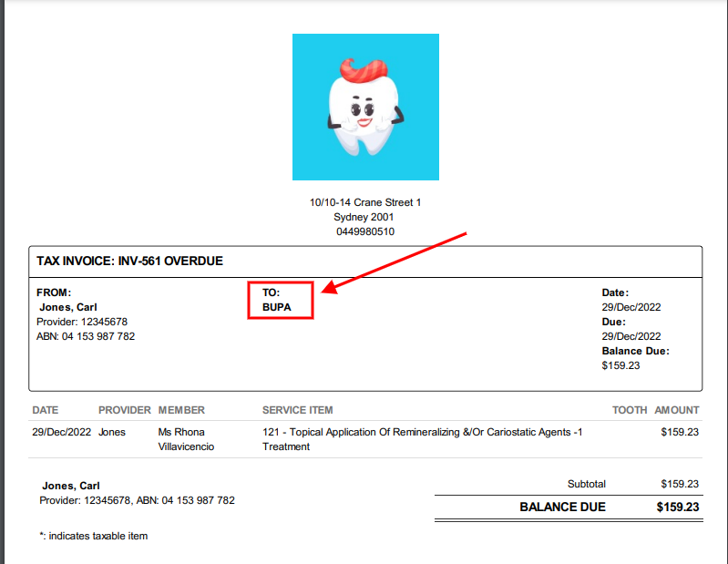The width and height of the screenshot is (728, 564).
Task: Select the text 'Sydney 2001'
Action: click(364, 217)
